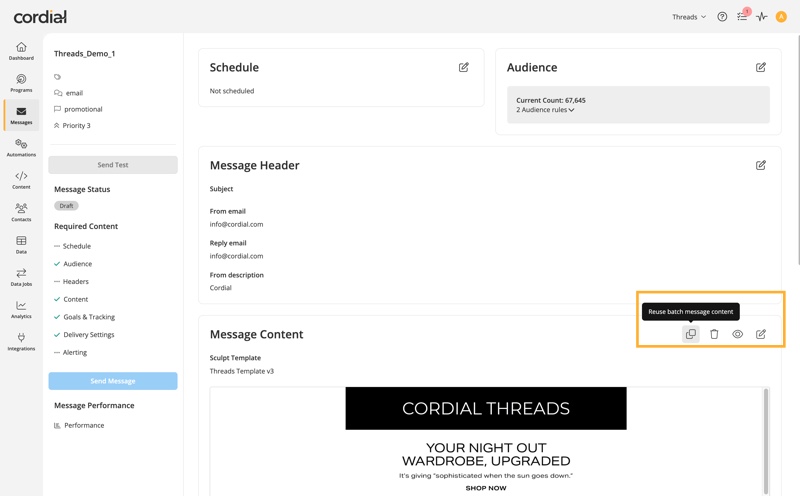Open the user avatar menu
The width and height of the screenshot is (800, 496).
pyautogui.click(x=781, y=17)
